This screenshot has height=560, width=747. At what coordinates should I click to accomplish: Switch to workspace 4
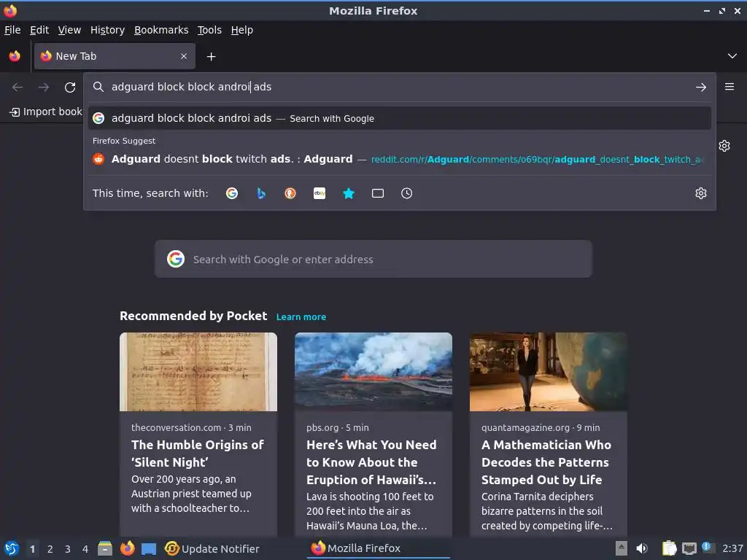click(x=85, y=549)
